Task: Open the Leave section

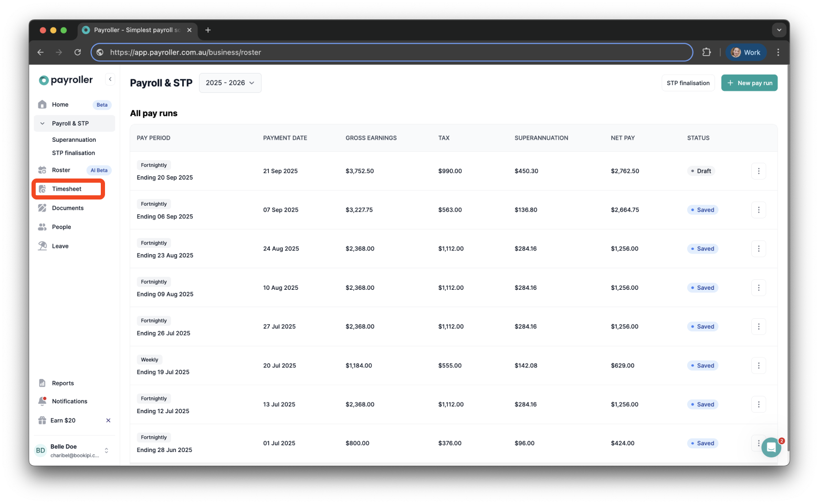Action: pos(60,246)
